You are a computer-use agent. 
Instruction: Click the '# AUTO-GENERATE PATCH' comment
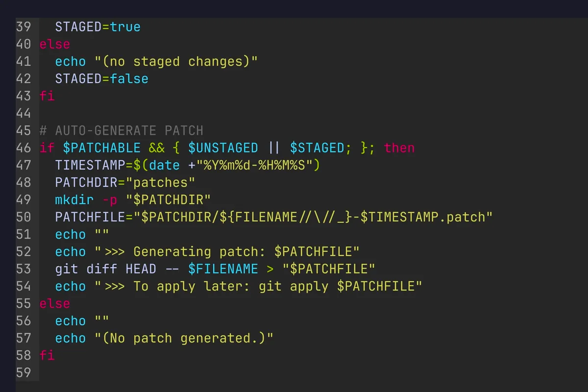click(121, 131)
